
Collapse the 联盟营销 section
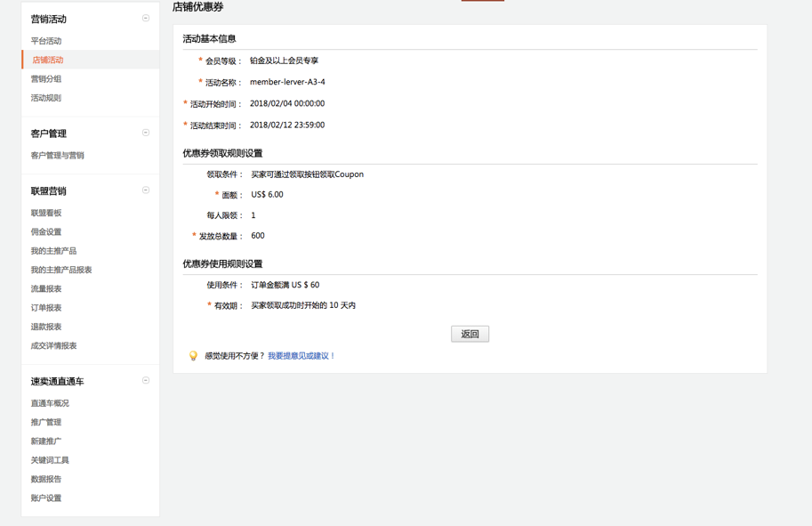coord(146,190)
